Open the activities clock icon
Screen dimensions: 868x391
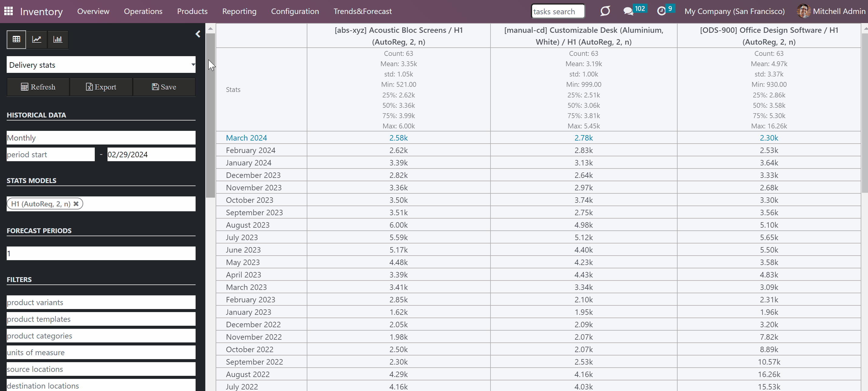click(x=661, y=11)
